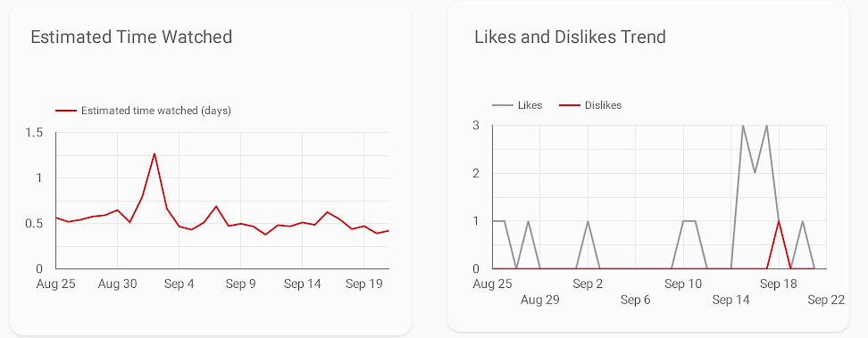
Task: Click the Aug 25 label on watched chart
Action: [56, 284]
